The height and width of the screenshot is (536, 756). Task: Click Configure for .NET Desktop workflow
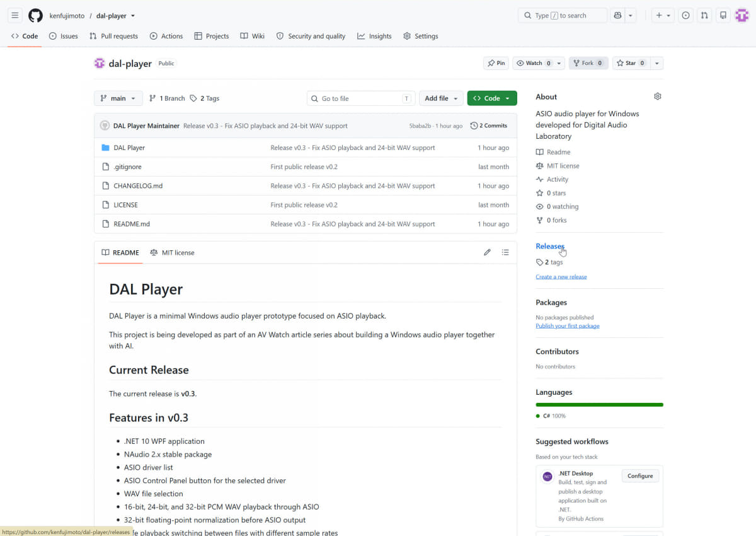click(640, 476)
